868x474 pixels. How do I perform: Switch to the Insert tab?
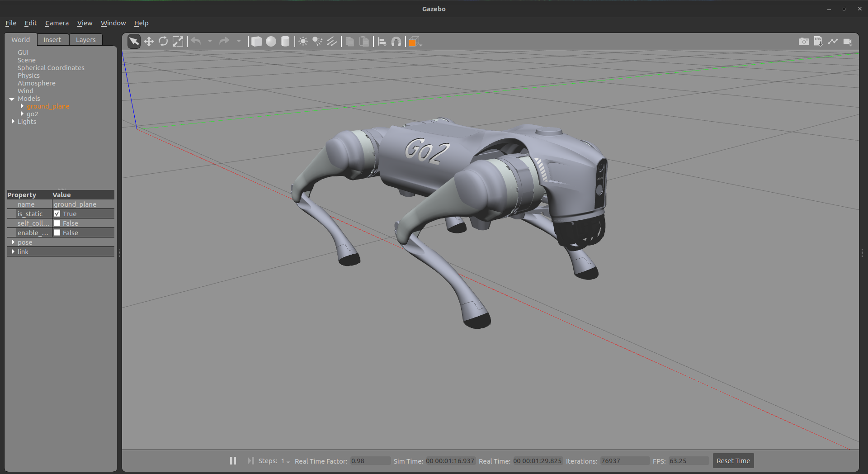point(52,40)
